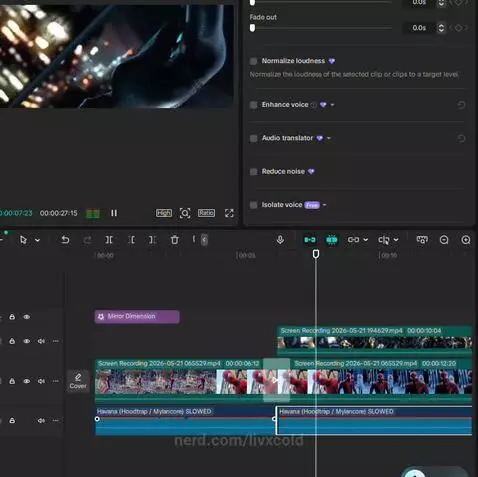
Task: Open more options for the Havana audio track
Action: [x=55, y=421]
